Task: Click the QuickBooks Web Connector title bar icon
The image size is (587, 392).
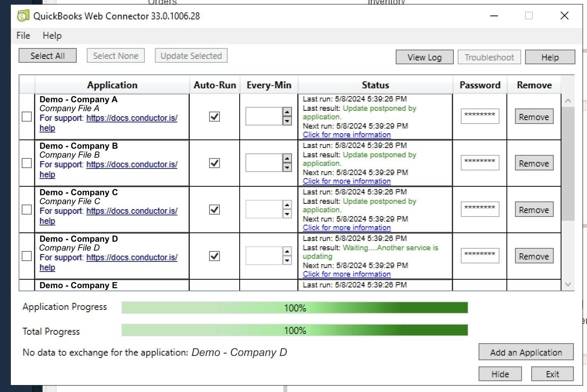Action: [23, 16]
